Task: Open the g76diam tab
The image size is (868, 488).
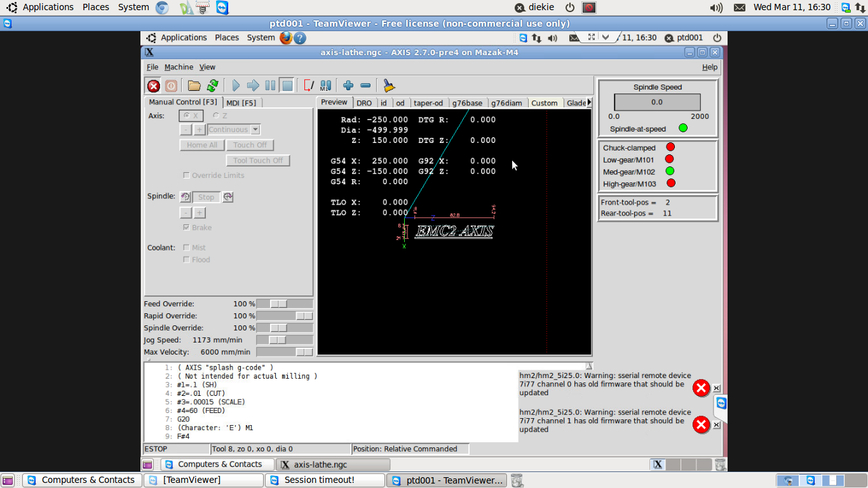Action: 506,103
